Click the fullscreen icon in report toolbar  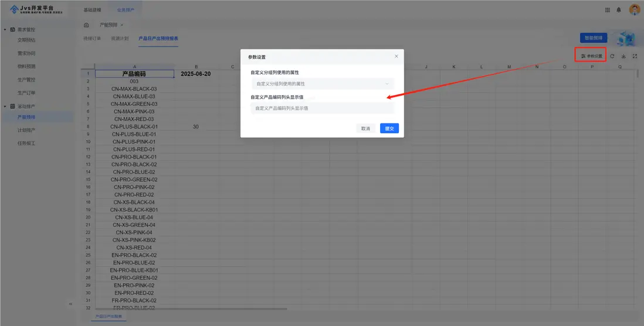point(635,56)
